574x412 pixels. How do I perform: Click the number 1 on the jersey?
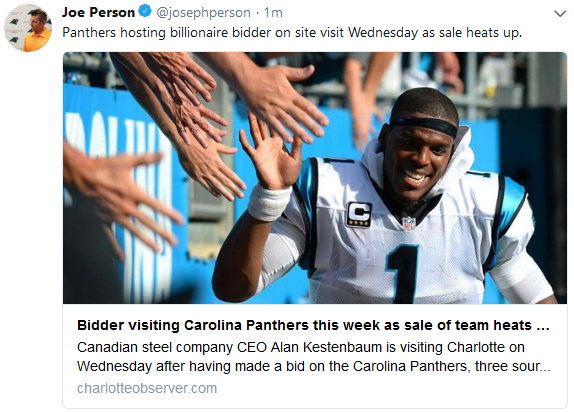[x=403, y=273]
